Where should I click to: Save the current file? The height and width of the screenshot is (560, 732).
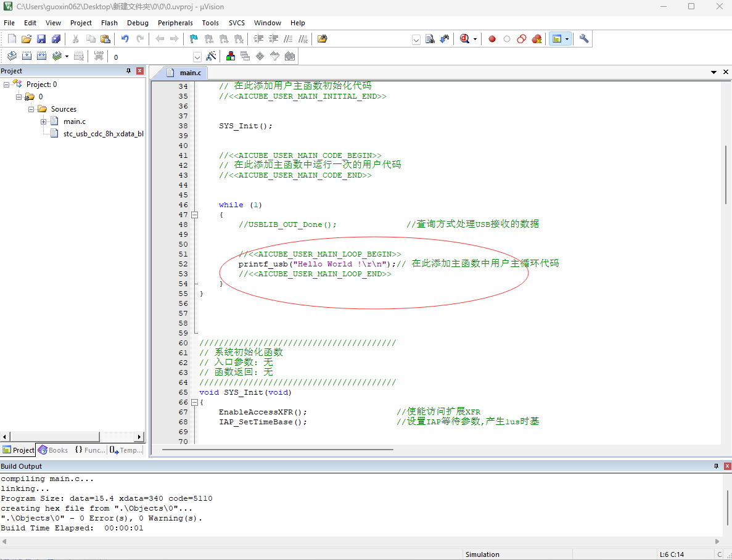(x=41, y=39)
